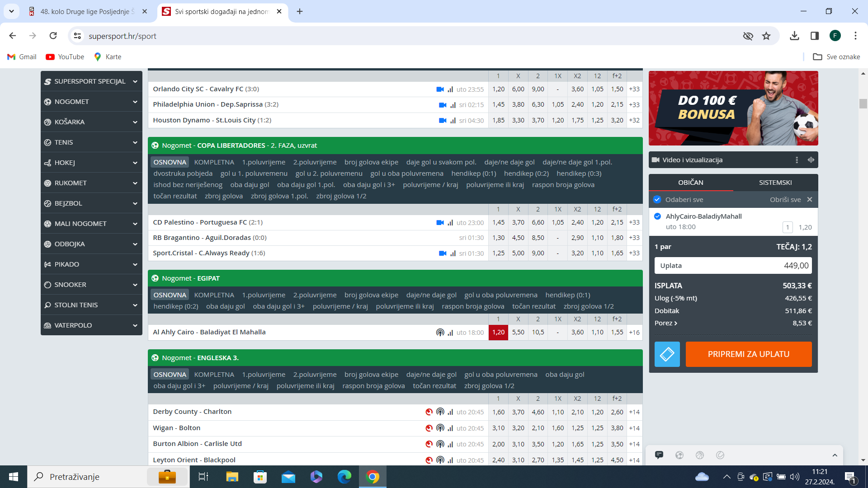Open chat bubble icon in bottom panel
868x488 pixels.
click(x=659, y=455)
